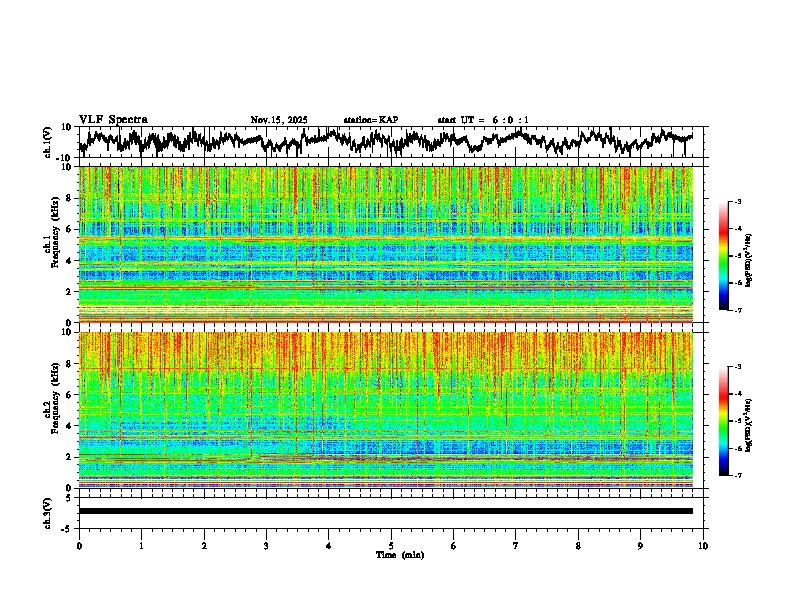The image size is (792, 612).
Task: Click the "10" tick on time axis
Action: coord(703,546)
